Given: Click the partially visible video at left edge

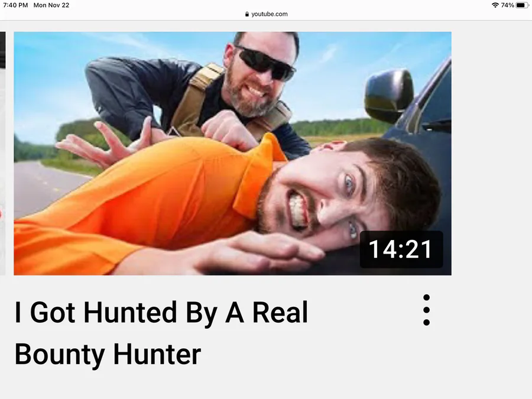Looking at the screenshot, I should 2,153.
